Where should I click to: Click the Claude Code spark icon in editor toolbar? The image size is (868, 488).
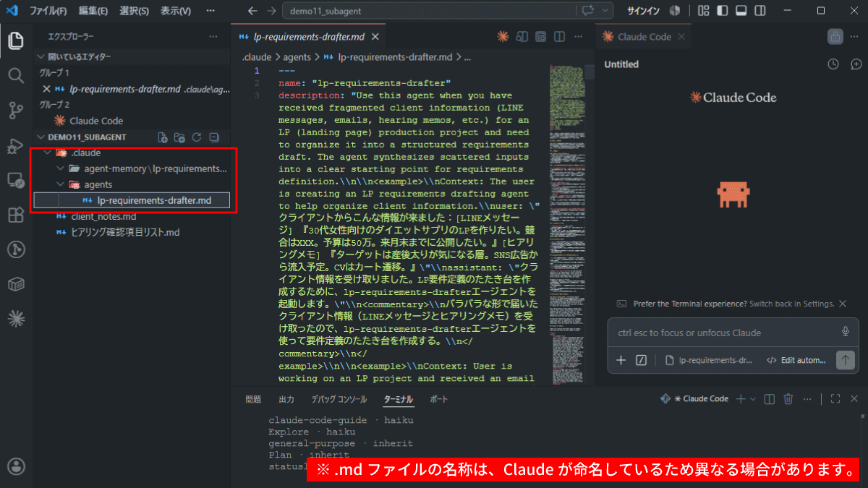point(503,37)
